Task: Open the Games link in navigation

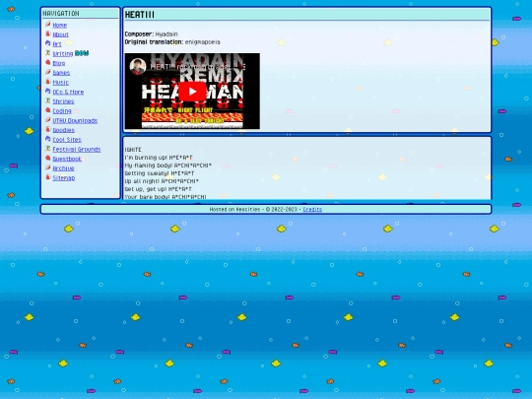Action: point(61,73)
